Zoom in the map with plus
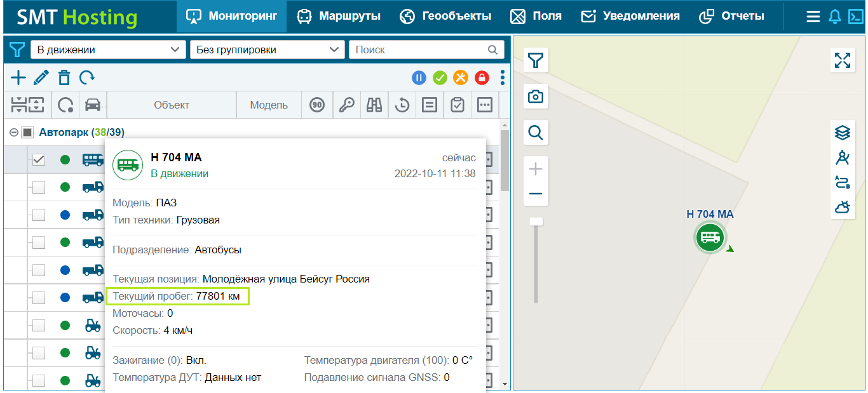This screenshot has width=868, height=393. coord(536,169)
